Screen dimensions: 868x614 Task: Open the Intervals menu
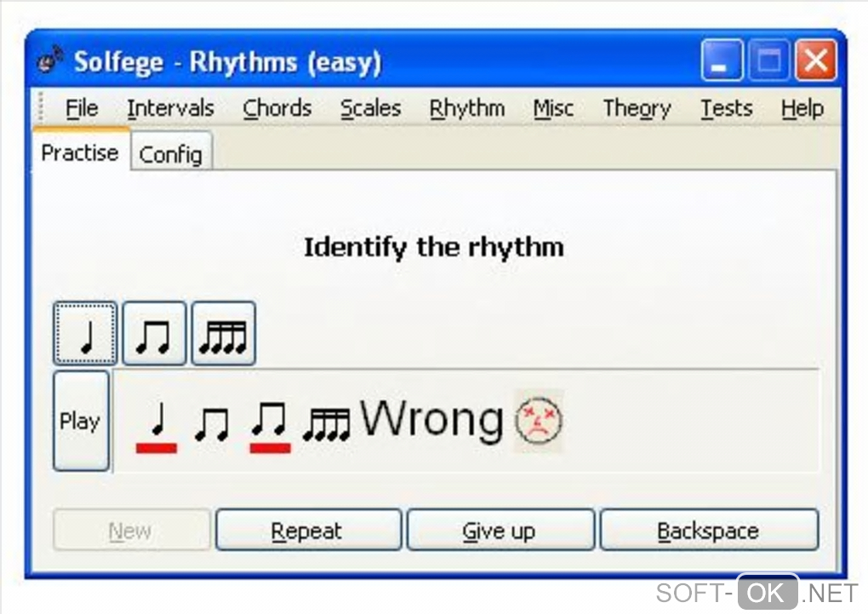click(x=170, y=108)
